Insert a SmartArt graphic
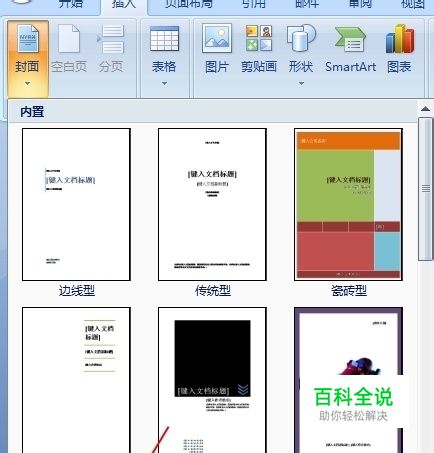Image resolution: width=434 pixels, height=453 pixels. [350, 48]
